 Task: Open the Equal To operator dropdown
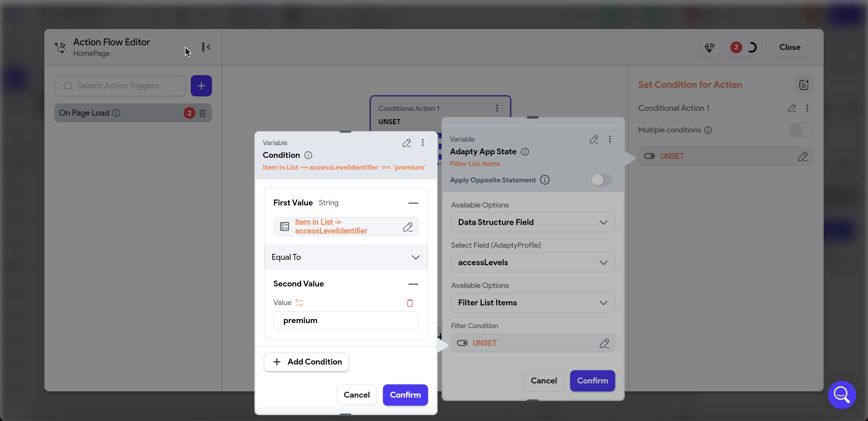click(x=346, y=257)
